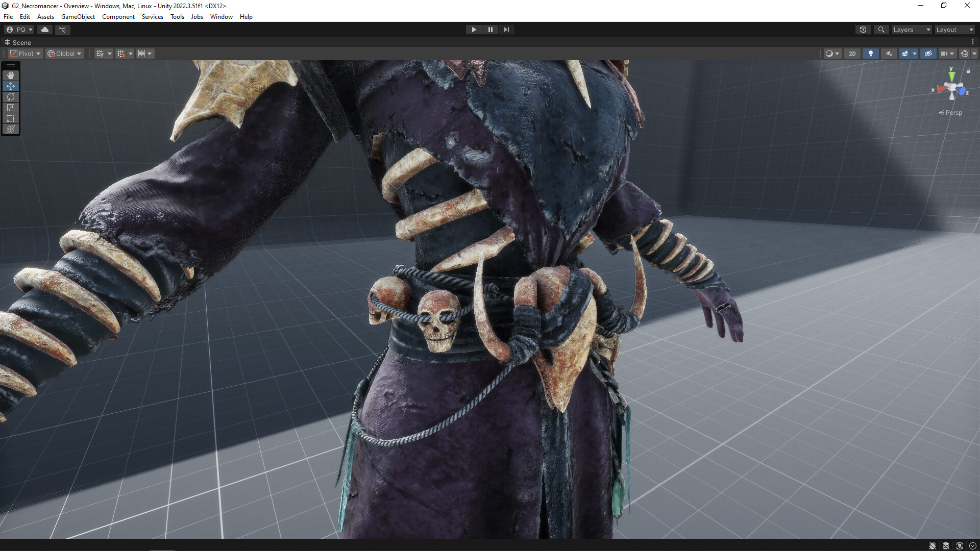The image size is (980, 551).
Task: Open Unity cloud services
Action: (45, 30)
